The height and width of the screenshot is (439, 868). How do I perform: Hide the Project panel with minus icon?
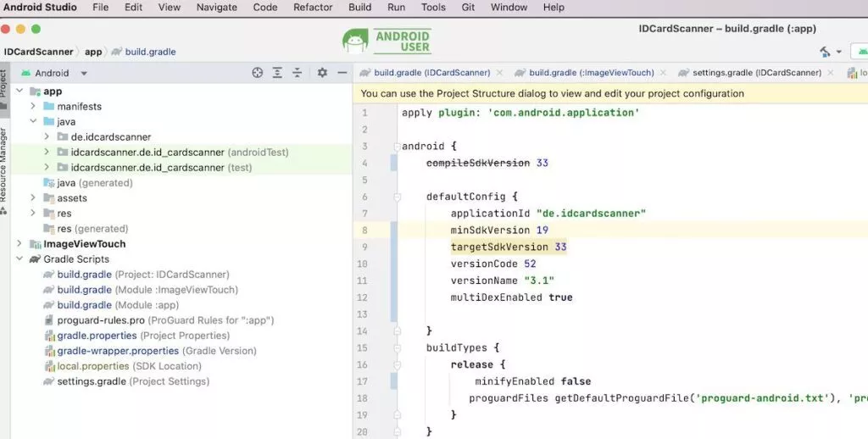[x=342, y=73]
